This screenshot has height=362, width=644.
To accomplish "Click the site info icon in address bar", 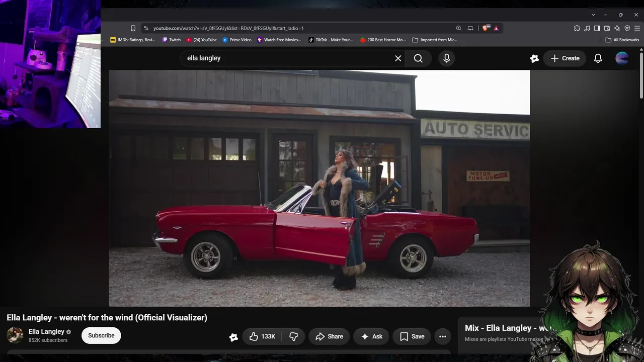I will pos(146,28).
